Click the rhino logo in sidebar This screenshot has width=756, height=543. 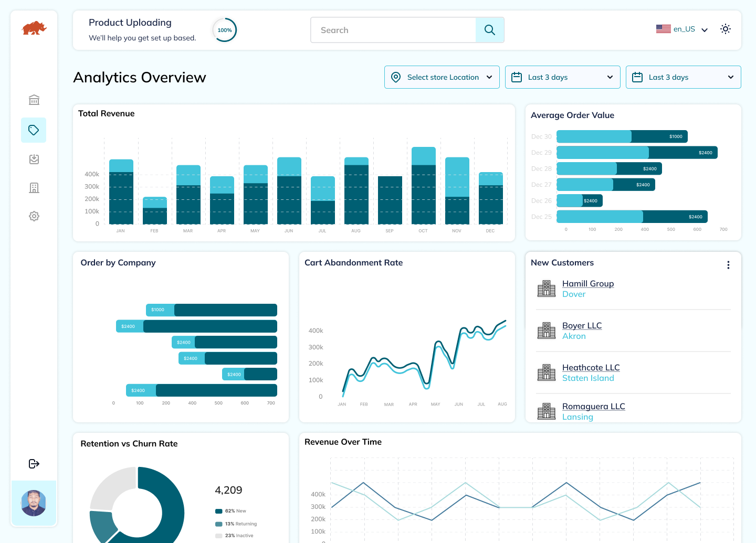pyautogui.click(x=34, y=28)
